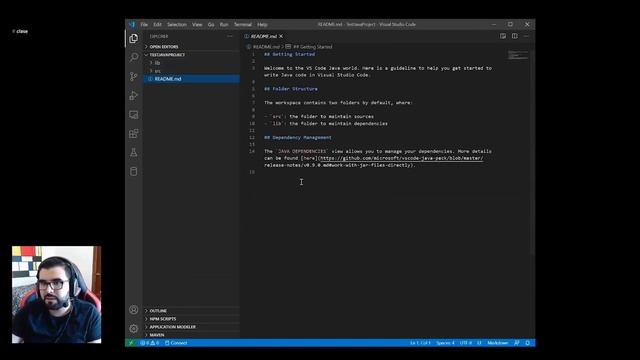Split the editor right
This screenshot has width=640, height=360.
coord(515,36)
